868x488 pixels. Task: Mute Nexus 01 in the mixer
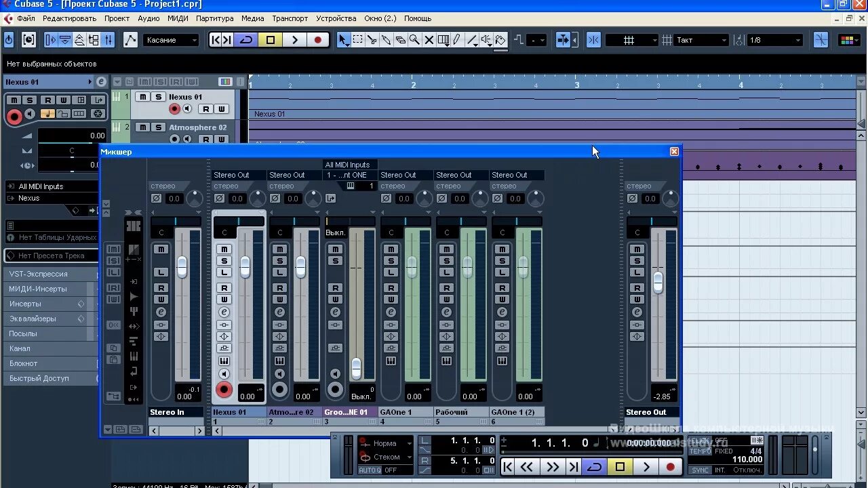224,249
